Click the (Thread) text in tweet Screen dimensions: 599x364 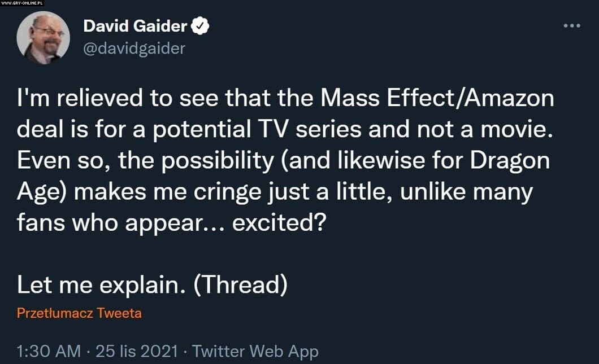coord(240,285)
